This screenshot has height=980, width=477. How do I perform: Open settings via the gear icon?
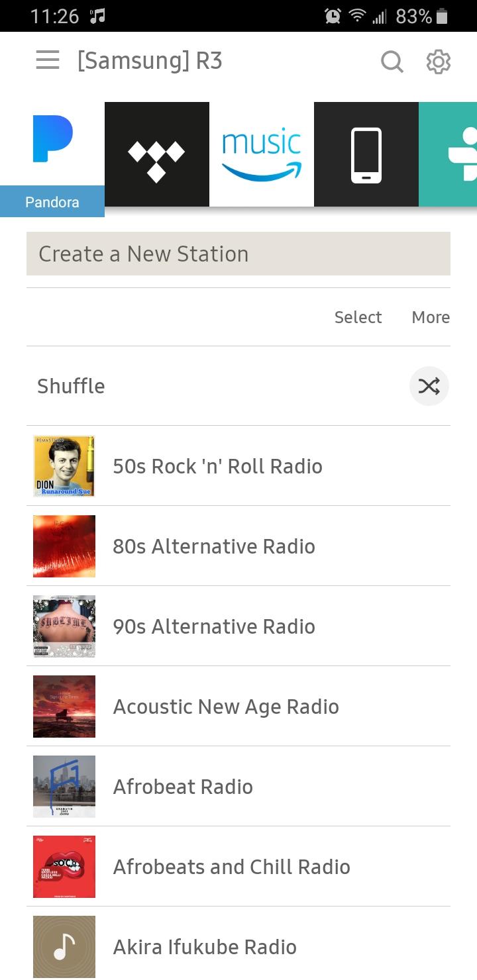[438, 62]
